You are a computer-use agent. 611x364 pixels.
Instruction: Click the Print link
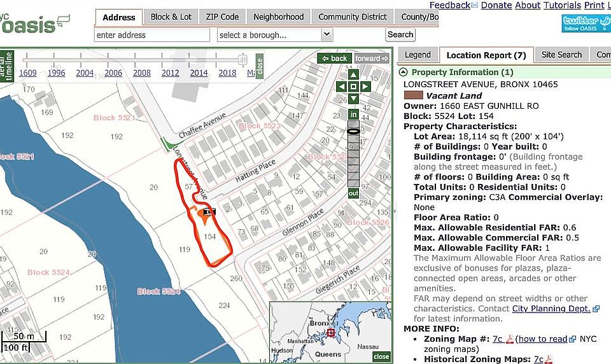[x=594, y=5]
